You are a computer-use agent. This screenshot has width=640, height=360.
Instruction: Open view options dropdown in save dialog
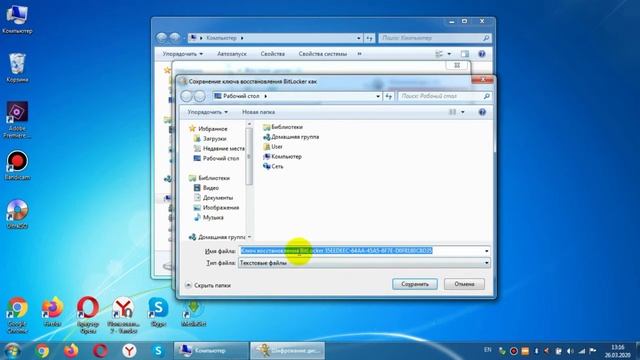462,112
